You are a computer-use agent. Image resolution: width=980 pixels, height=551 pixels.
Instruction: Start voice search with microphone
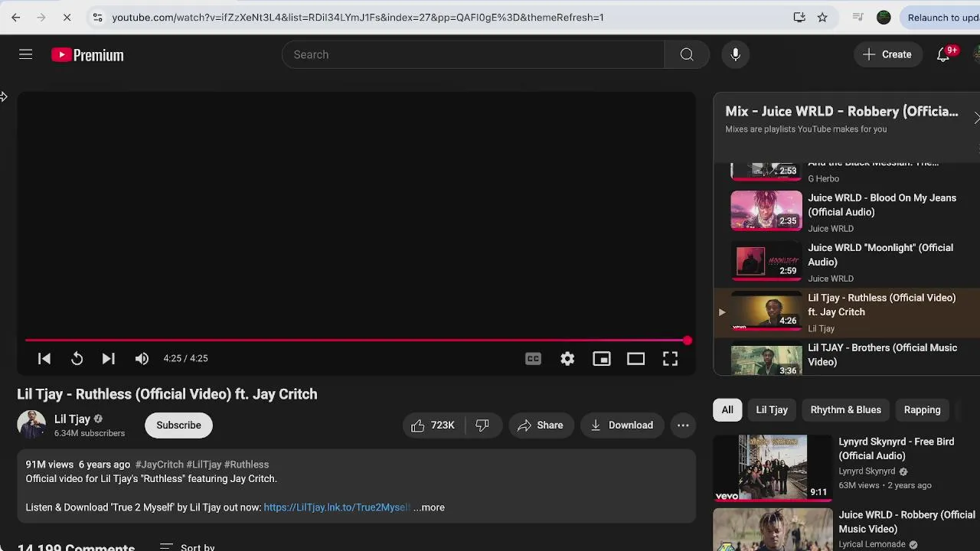tap(735, 54)
